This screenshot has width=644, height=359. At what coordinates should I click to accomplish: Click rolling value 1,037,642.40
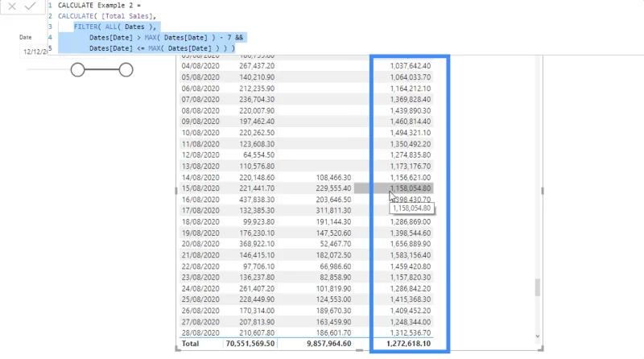tap(411, 66)
